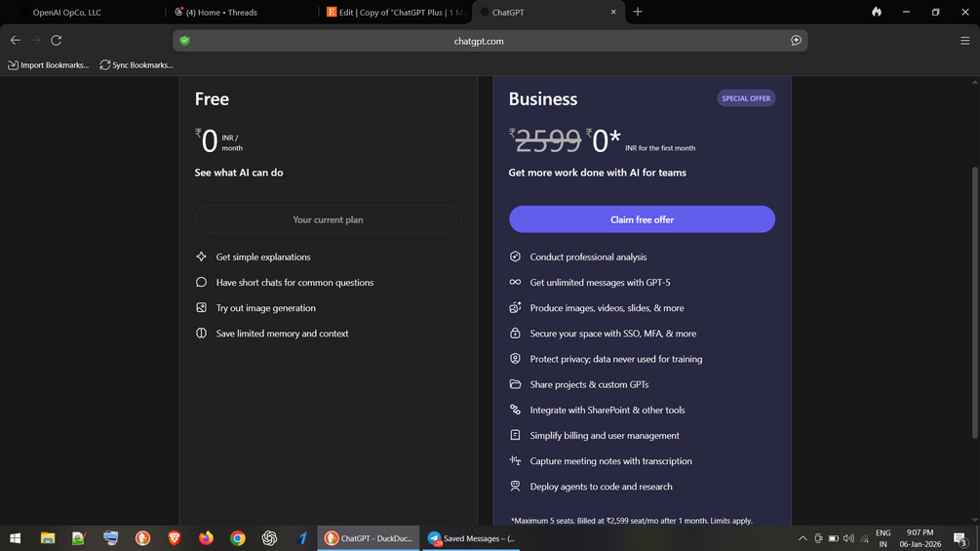Image resolution: width=980 pixels, height=551 pixels.
Task: Click the shield icon beside Protect privacy
Action: point(515,359)
